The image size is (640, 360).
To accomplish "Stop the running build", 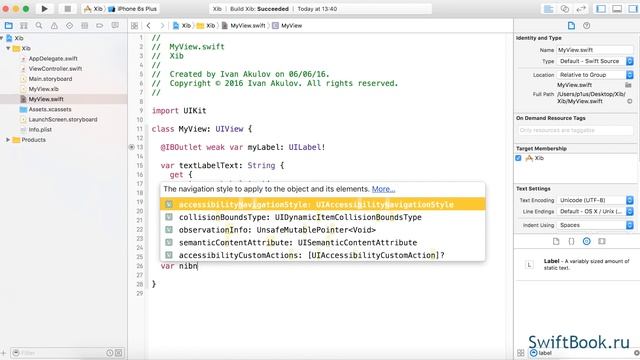I will point(67,9).
